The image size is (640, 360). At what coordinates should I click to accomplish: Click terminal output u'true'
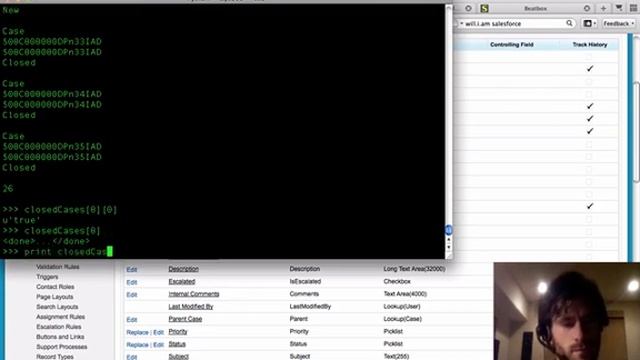[x=21, y=220]
